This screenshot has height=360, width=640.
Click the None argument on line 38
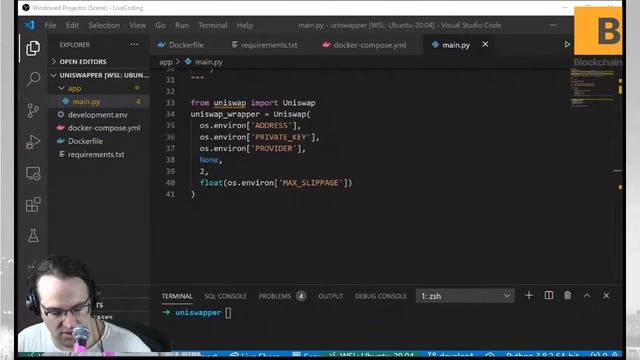tap(209, 160)
